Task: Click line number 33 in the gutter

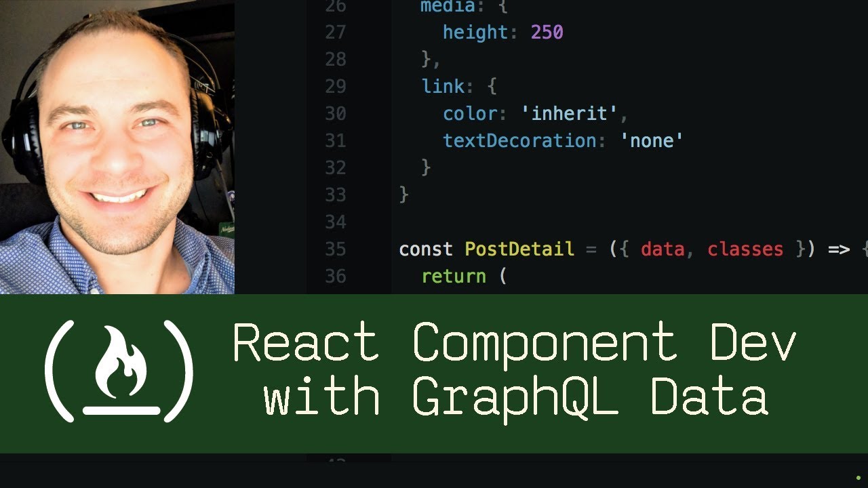Action: pyautogui.click(x=336, y=195)
